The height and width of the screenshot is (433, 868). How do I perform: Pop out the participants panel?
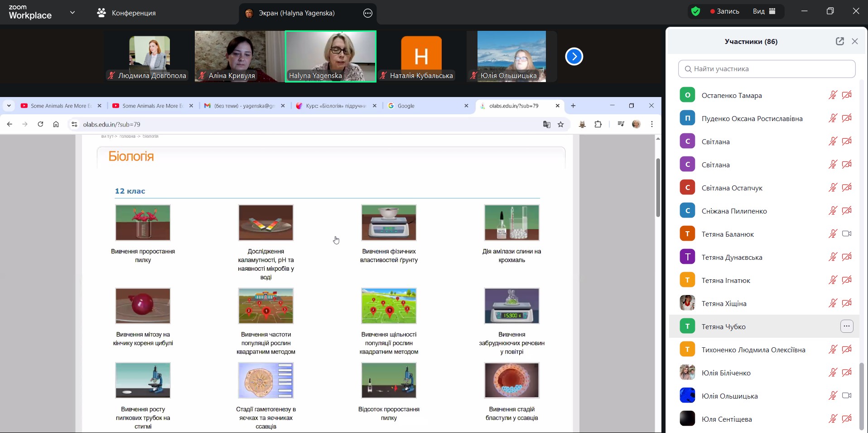839,41
